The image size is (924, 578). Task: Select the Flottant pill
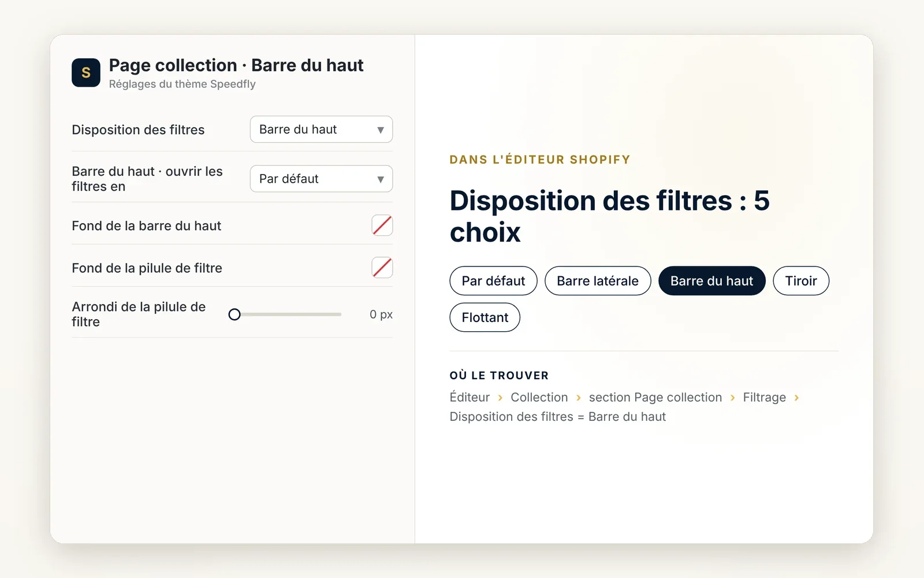click(x=485, y=317)
